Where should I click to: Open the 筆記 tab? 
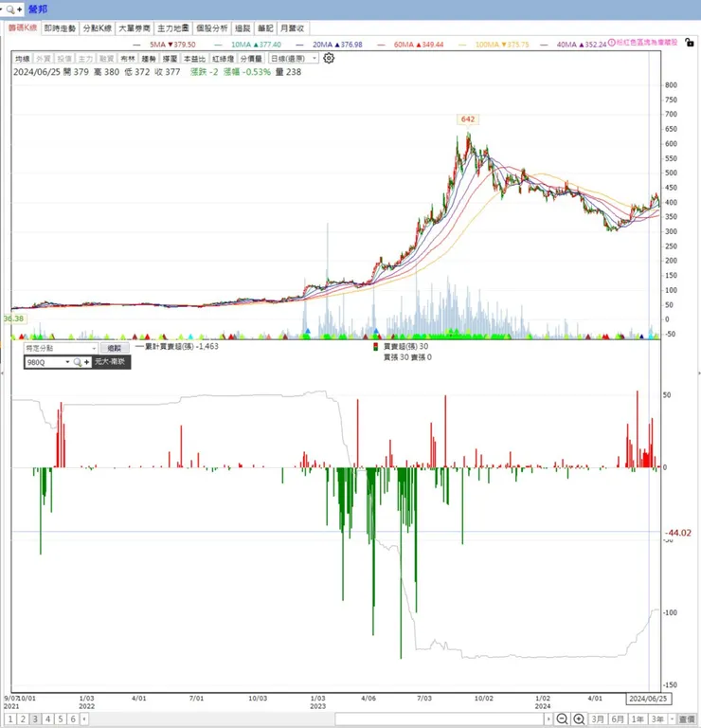click(x=265, y=27)
